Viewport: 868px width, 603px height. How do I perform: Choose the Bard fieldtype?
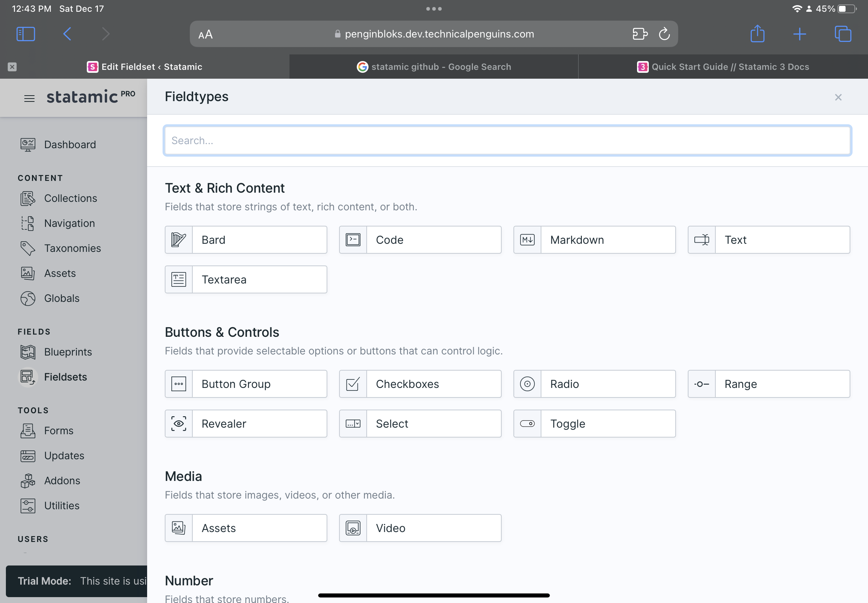246,240
